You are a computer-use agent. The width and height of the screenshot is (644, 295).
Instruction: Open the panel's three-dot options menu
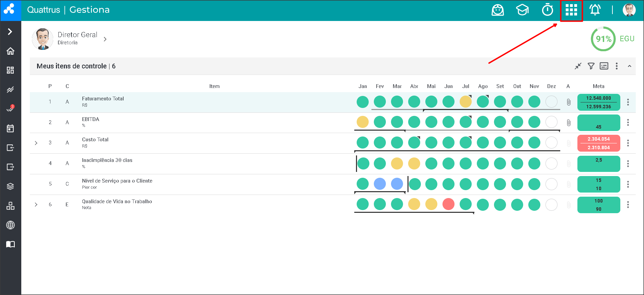click(x=617, y=66)
